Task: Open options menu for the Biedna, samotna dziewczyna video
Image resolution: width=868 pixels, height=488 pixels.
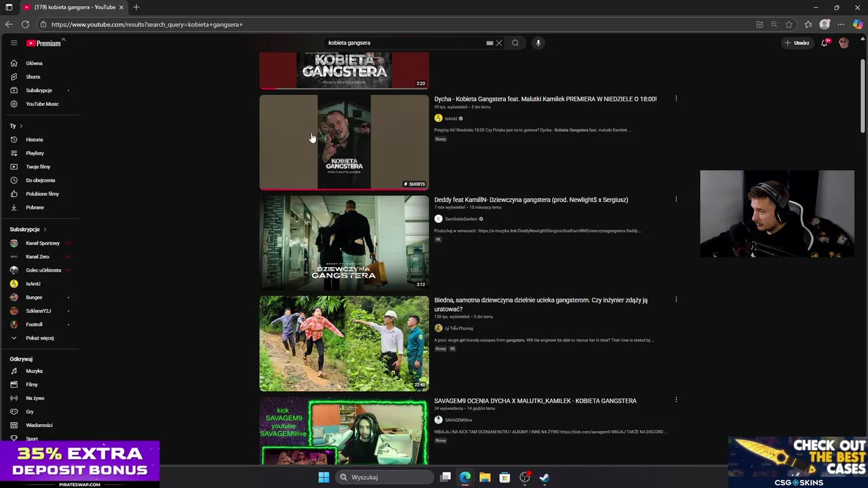Action: 676,300
